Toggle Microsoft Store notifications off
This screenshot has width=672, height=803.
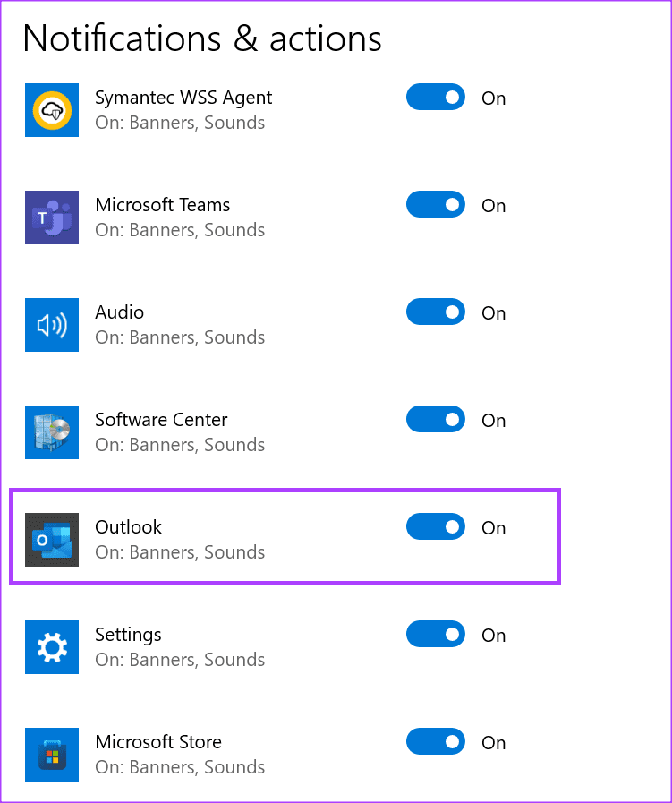tap(436, 741)
